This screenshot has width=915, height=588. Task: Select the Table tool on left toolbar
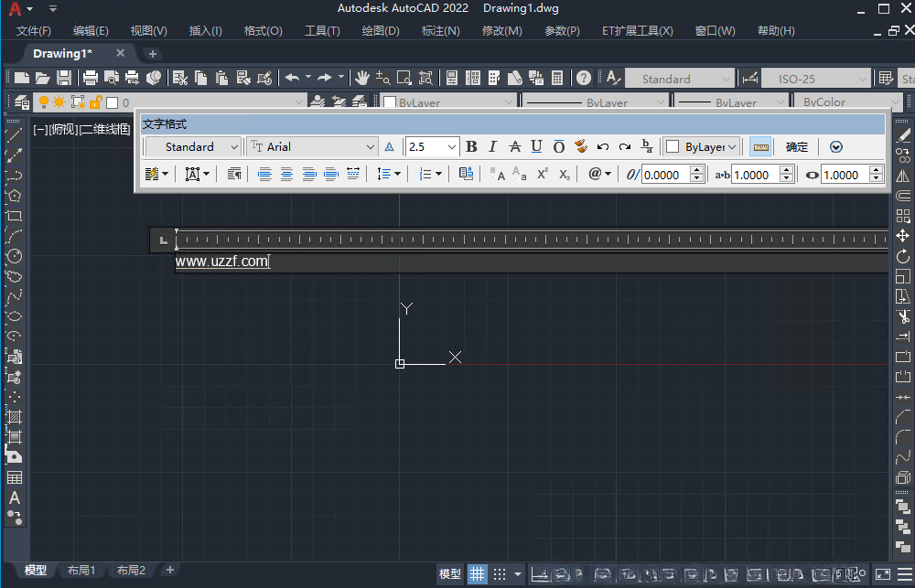click(x=14, y=477)
